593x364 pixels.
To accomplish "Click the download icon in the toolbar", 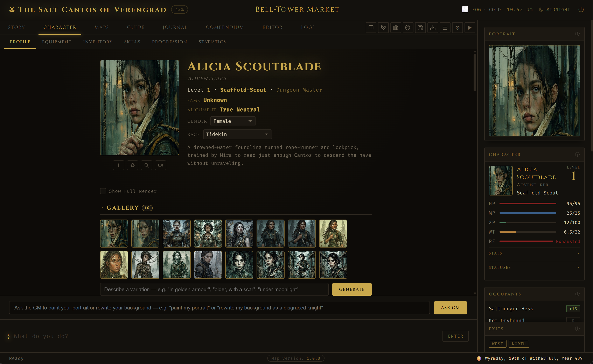I will [x=433, y=27].
